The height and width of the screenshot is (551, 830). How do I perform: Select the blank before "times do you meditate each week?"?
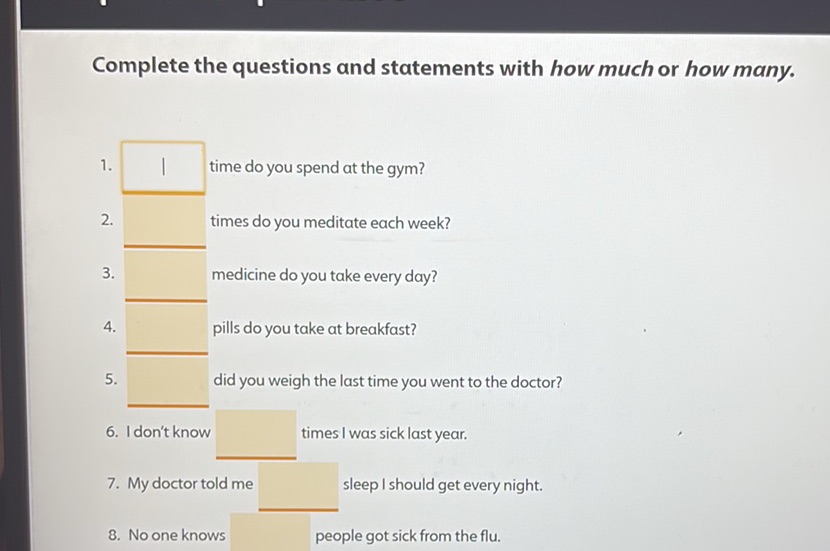[165, 221]
